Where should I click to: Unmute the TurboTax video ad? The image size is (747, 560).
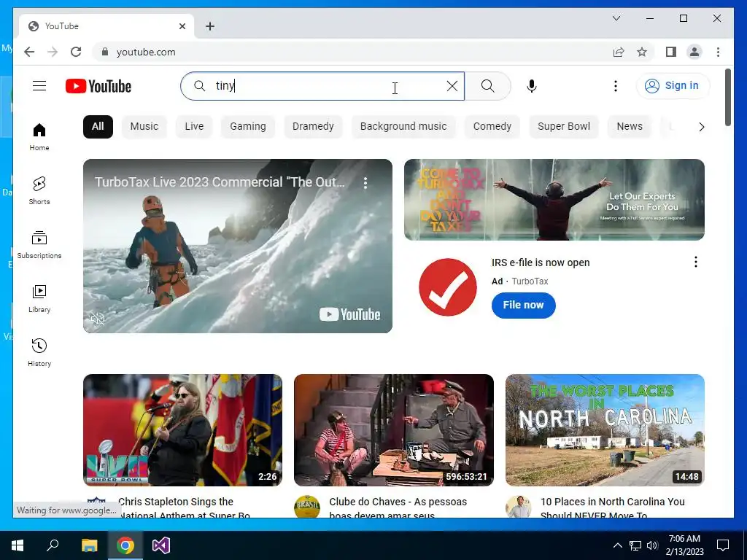(x=98, y=319)
